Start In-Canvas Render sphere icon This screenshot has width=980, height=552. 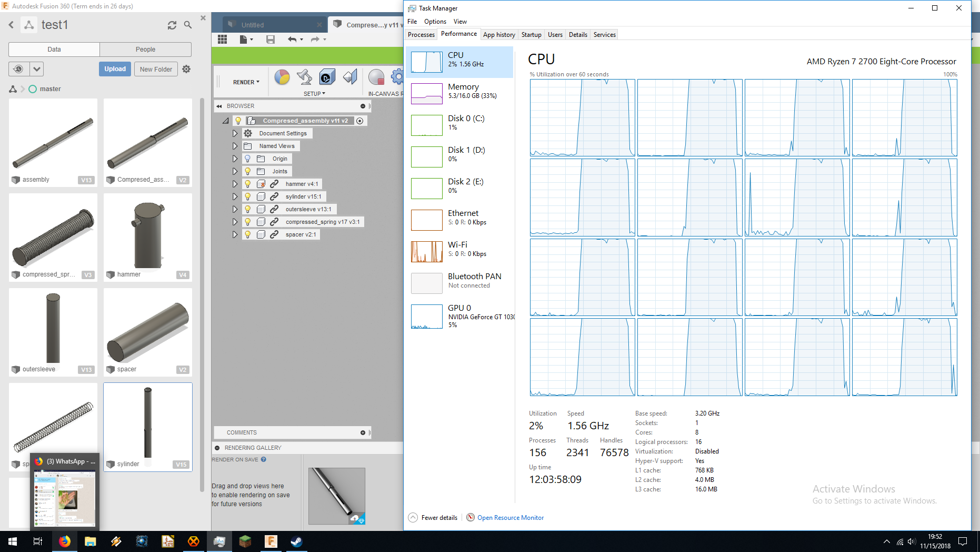376,77
